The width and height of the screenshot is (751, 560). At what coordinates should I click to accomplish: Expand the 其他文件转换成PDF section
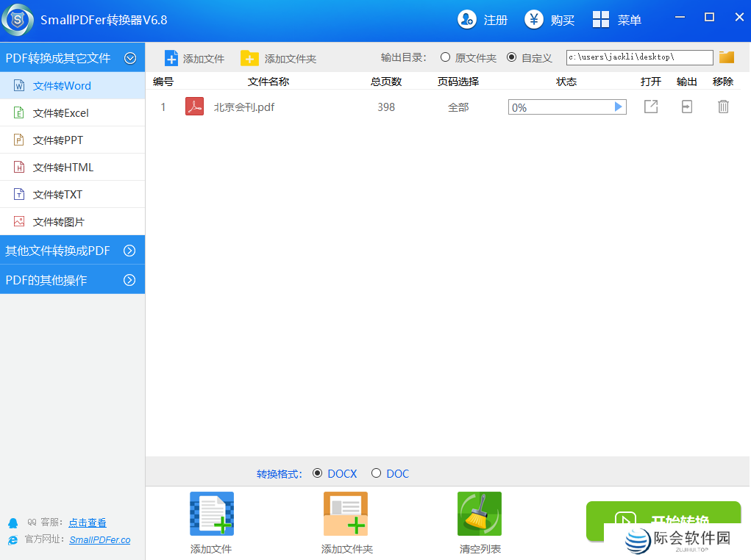(x=130, y=251)
